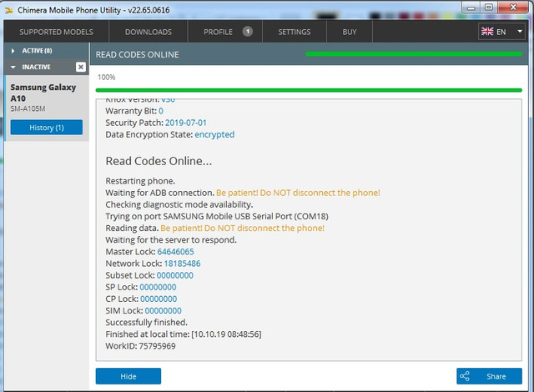Maximize the Chimera window
Image resolution: width=534 pixels, height=392 pixels.
(489, 8)
